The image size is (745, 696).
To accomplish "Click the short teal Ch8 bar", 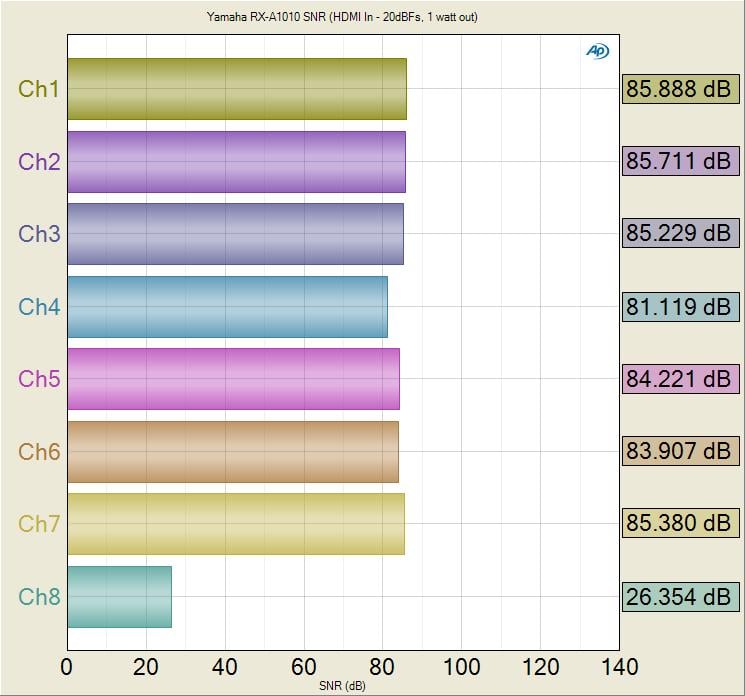I will point(119,597).
